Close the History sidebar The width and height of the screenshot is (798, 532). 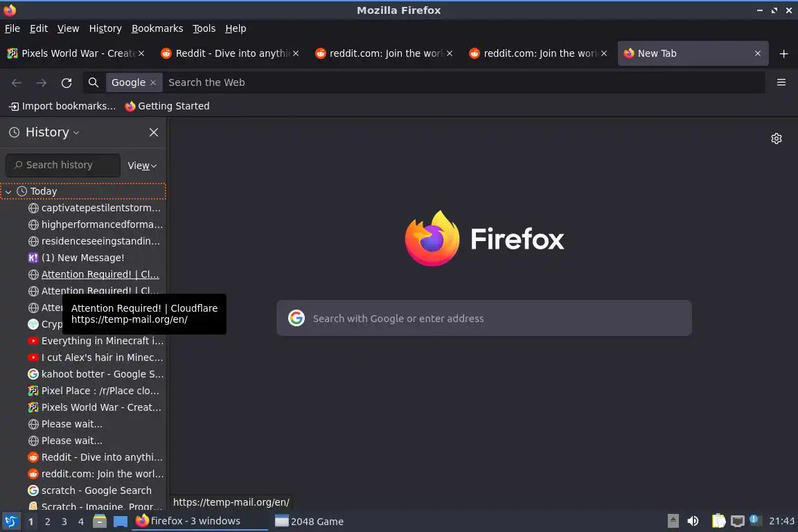pos(154,132)
